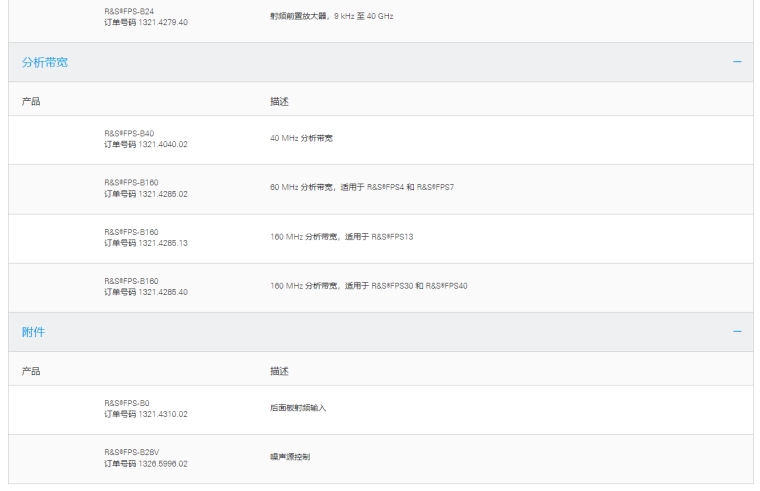
Task: Click the 射频前置放大器 9 kHz 至 40 GHz description
Action: 331,15
